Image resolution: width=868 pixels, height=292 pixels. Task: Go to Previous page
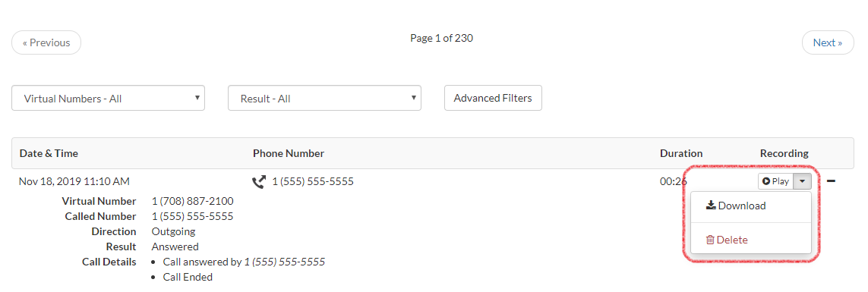pos(46,42)
